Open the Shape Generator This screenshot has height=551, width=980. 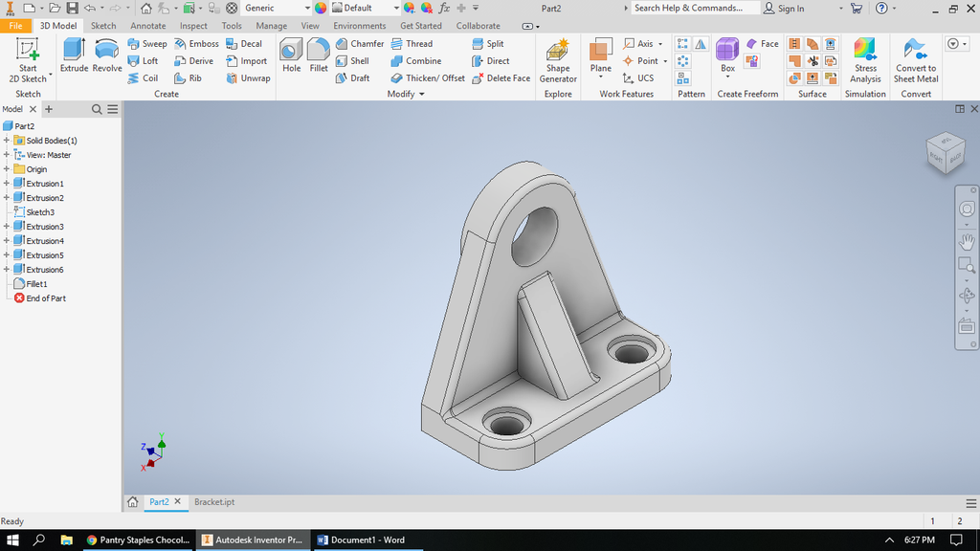558,60
